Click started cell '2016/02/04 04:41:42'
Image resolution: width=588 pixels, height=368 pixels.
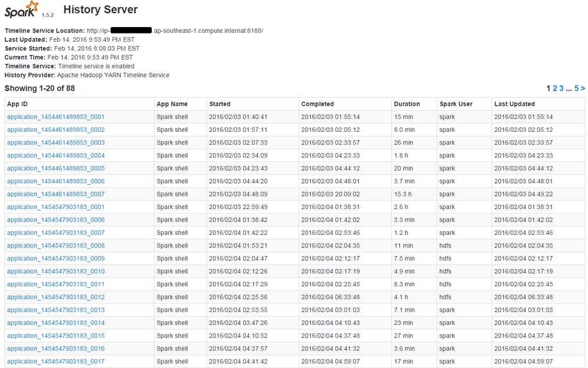[238, 362]
